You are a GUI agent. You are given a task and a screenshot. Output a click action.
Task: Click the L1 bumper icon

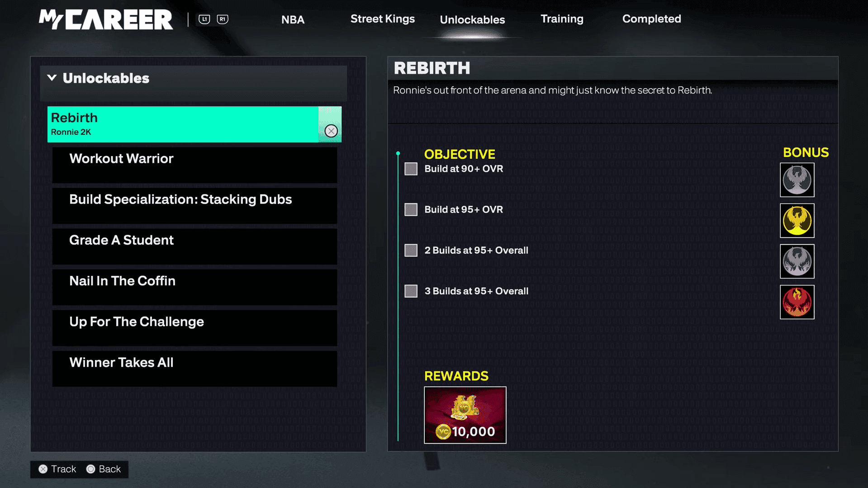coord(204,19)
